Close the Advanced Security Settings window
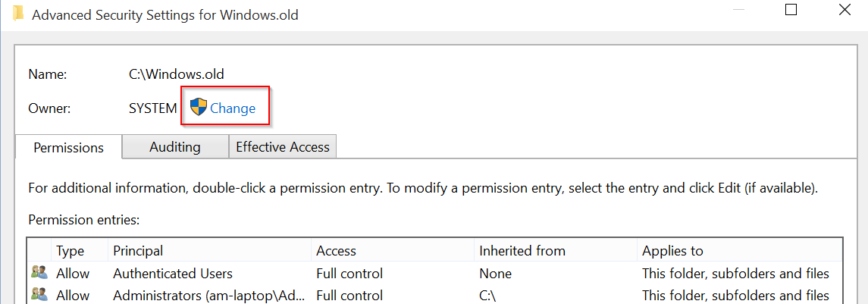Image resolution: width=868 pixels, height=304 pixels. [844, 11]
